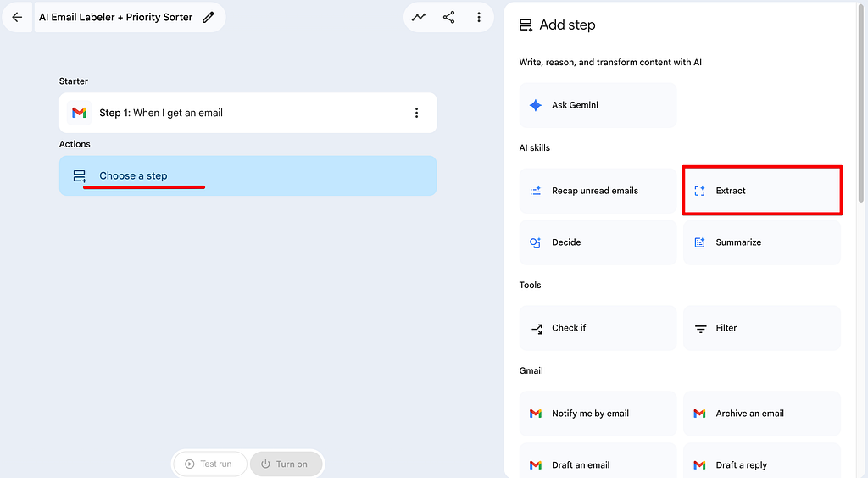Viewport: 868px width, 478px height.
Task: Click the Add step panel scrollbar
Action: [x=861, y=105]
